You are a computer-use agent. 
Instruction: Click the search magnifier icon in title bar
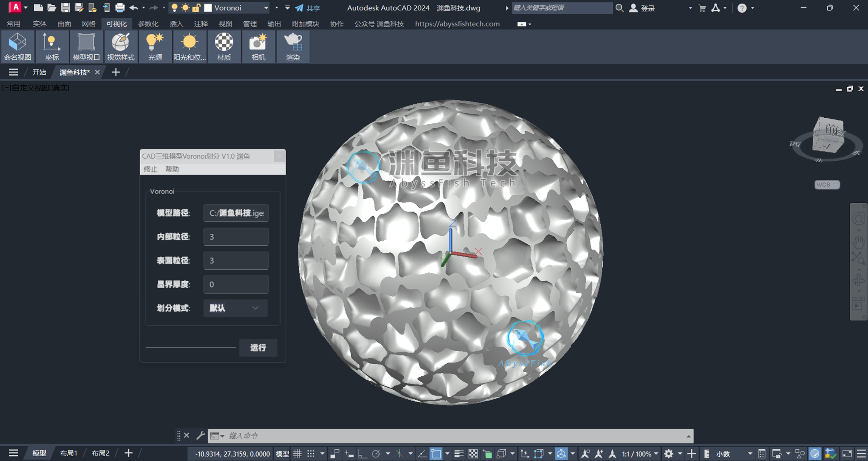point(620,8)
